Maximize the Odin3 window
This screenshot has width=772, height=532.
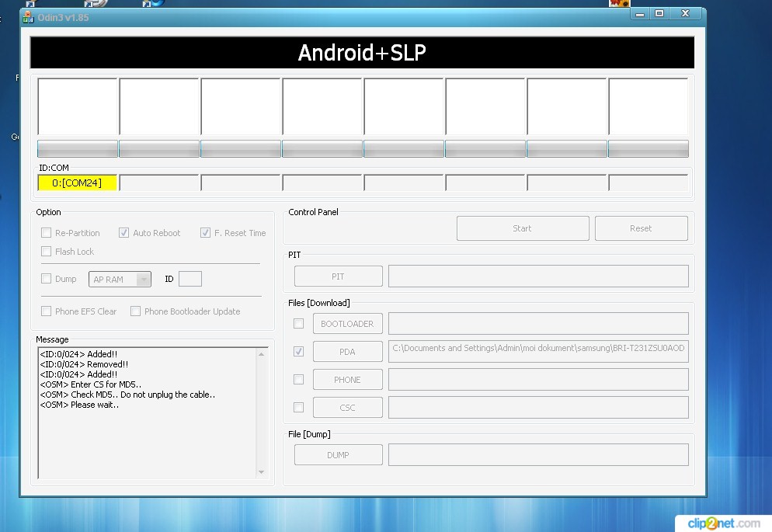[x=659, y=13]
